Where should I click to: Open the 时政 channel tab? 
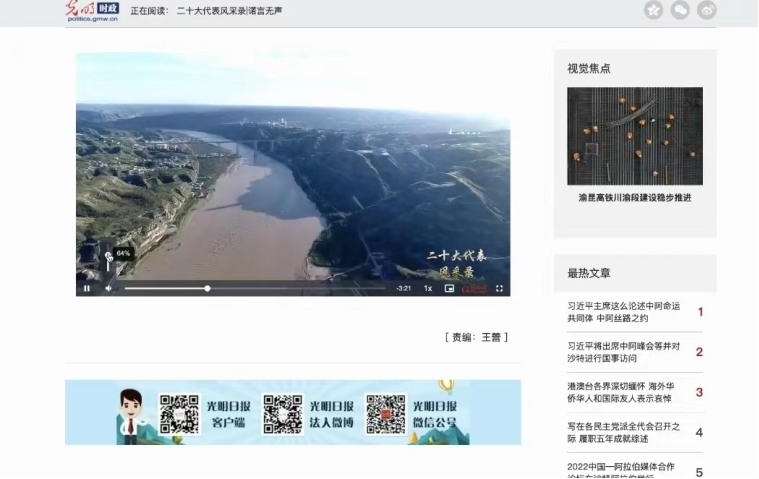[x=108, y=8]
